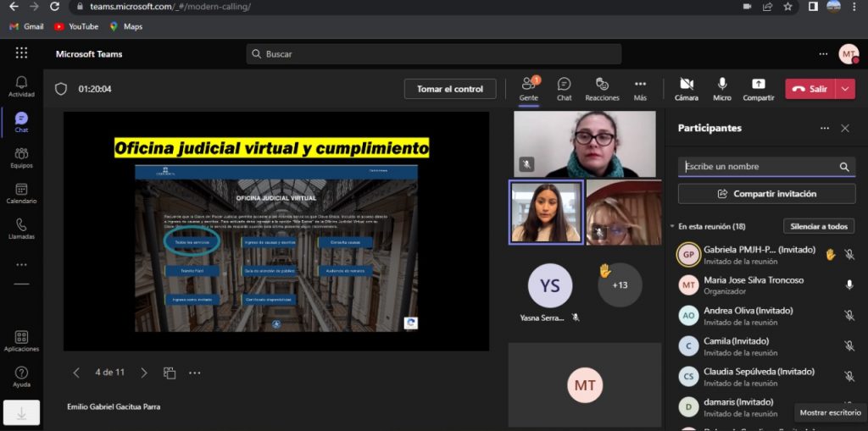Click Compartir invitación button
Viewport: 868px width, 431px height.
766,194
